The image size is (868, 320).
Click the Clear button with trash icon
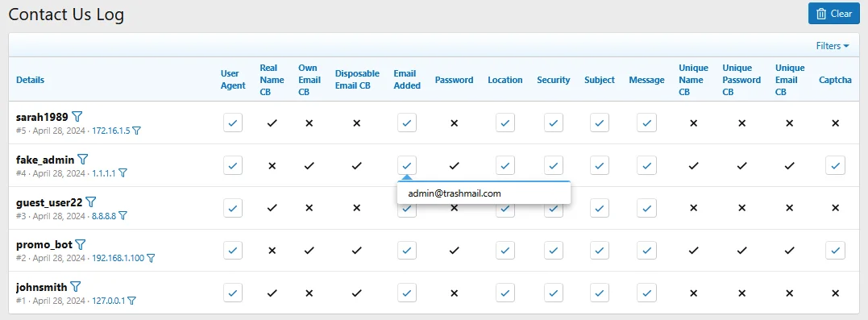click(833, 13)
